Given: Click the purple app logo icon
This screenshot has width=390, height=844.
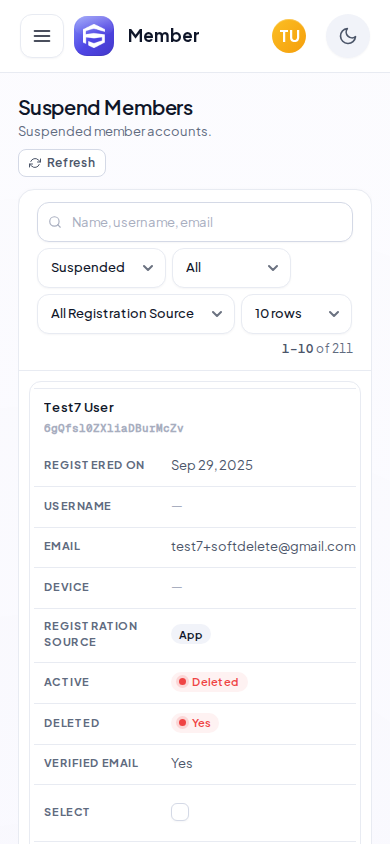Looking at the screenshot, I should pos(94,36).
